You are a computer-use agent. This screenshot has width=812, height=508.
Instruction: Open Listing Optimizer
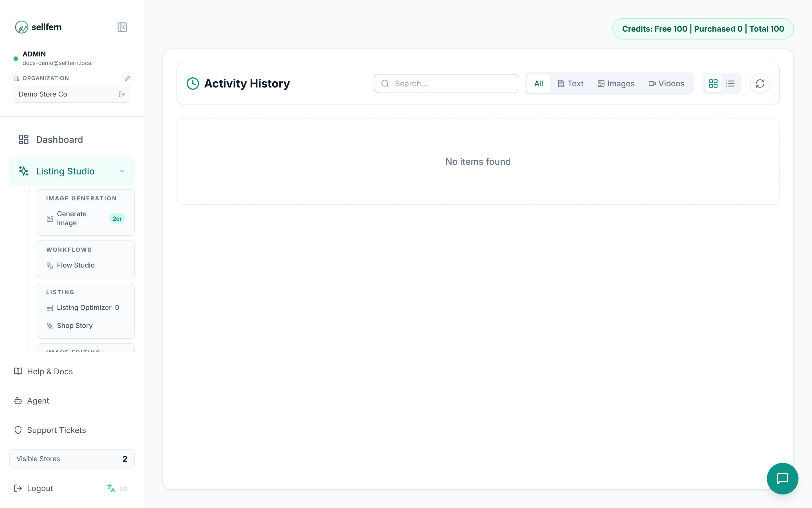[85, 308]
